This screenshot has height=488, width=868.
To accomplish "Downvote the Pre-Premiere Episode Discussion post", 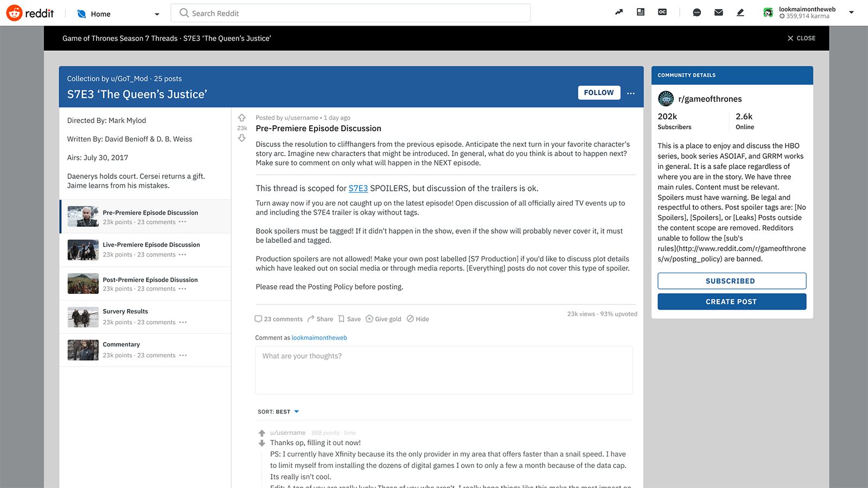I will coord(242,138).
